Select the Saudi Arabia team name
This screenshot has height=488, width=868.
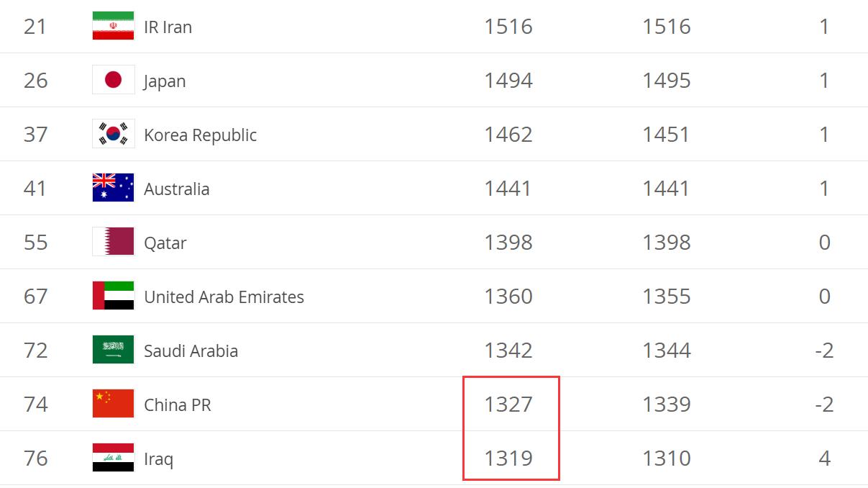click(x=191, y=351)
